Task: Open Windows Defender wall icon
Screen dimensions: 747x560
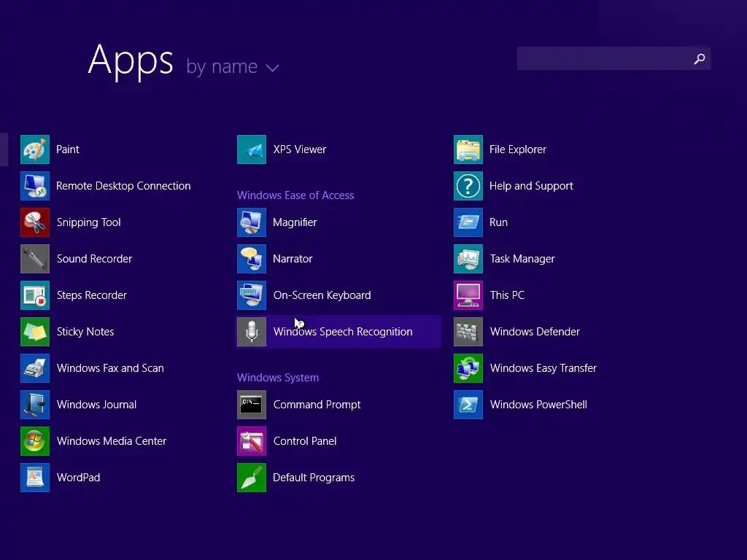Action: tap(468, 332)
